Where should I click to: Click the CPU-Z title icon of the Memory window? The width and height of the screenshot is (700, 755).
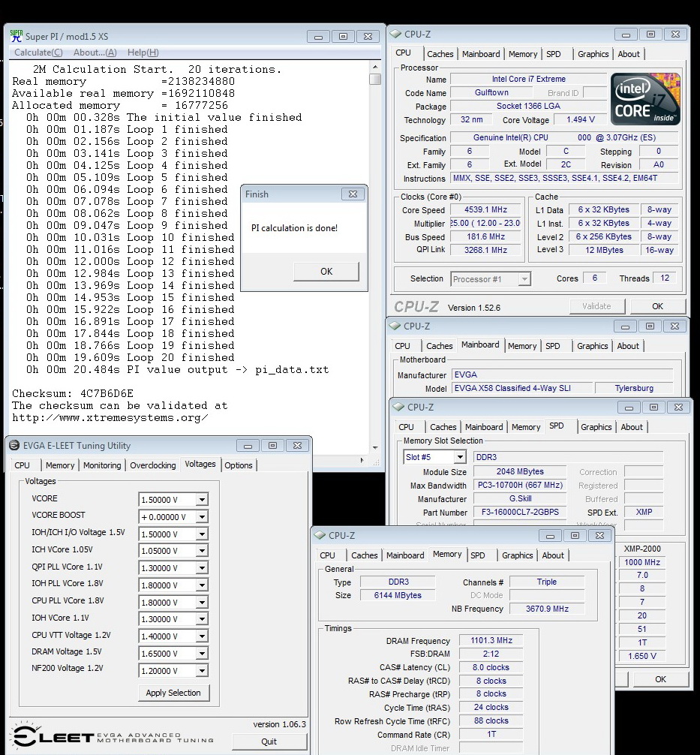coord(320,535)
